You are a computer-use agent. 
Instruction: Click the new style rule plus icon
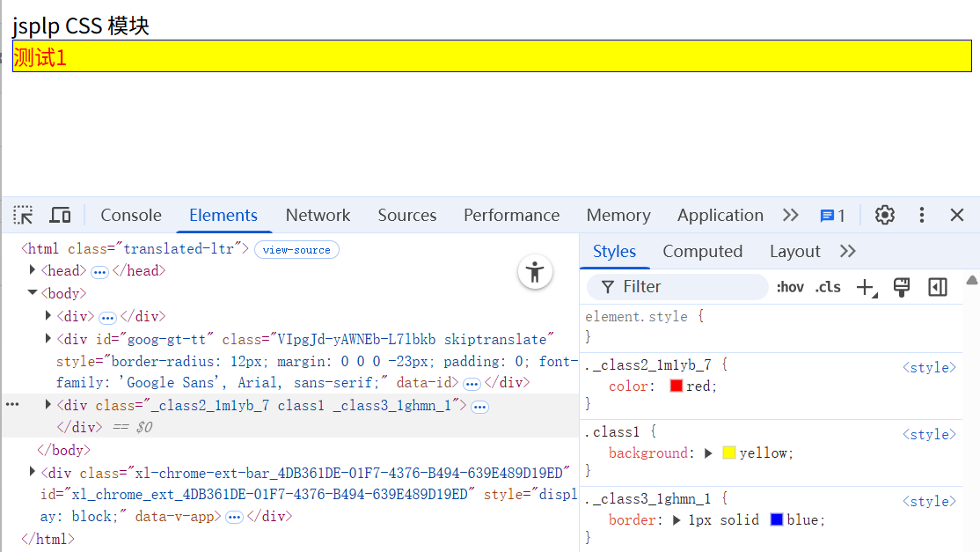coord(866,287)
